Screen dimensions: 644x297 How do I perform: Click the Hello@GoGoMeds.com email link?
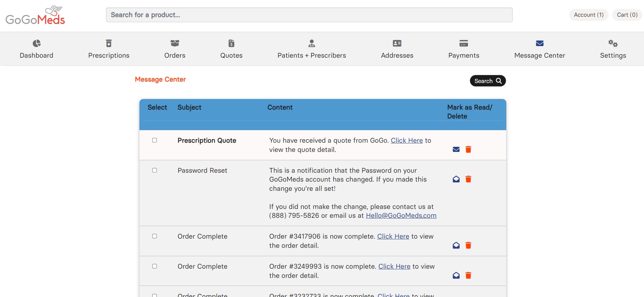pos(401,215)
